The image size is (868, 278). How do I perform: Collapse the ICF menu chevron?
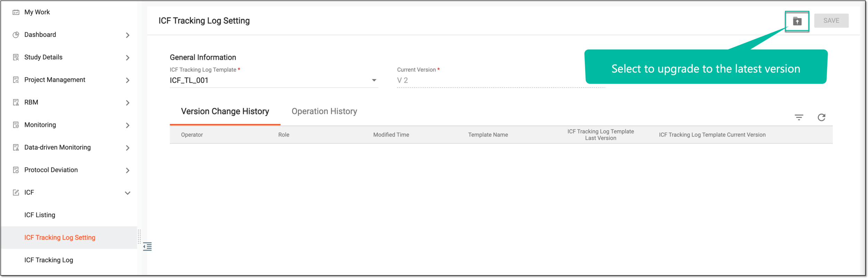click(x=128, y=193)
